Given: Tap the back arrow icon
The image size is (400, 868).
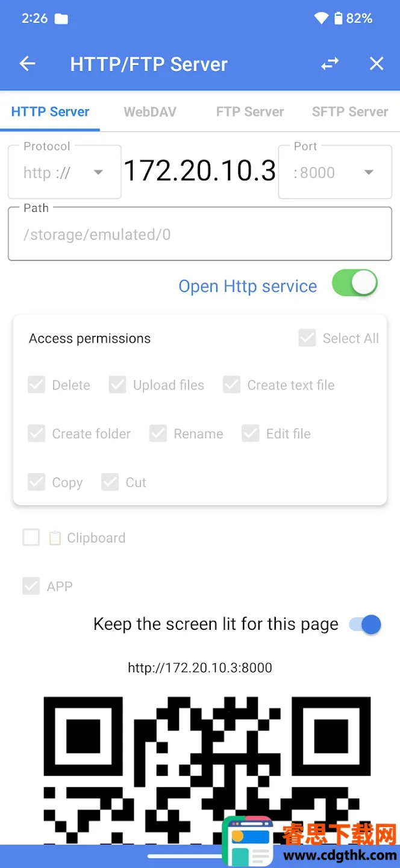Looking at the screenshot, I should click(28, 64).
